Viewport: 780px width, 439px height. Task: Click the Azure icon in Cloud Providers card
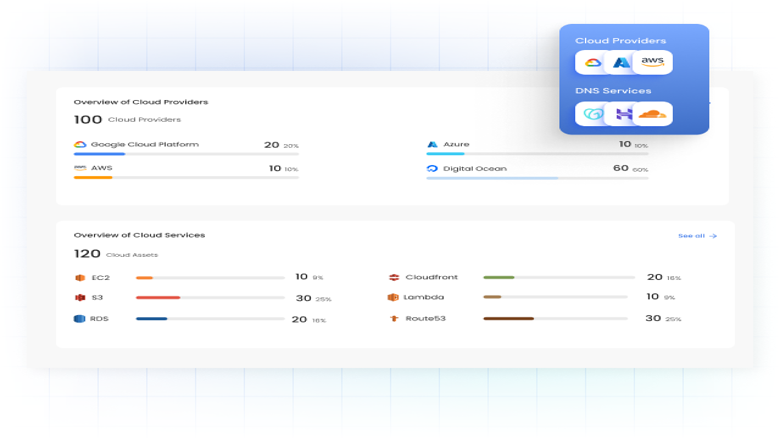tap(621, 63)
